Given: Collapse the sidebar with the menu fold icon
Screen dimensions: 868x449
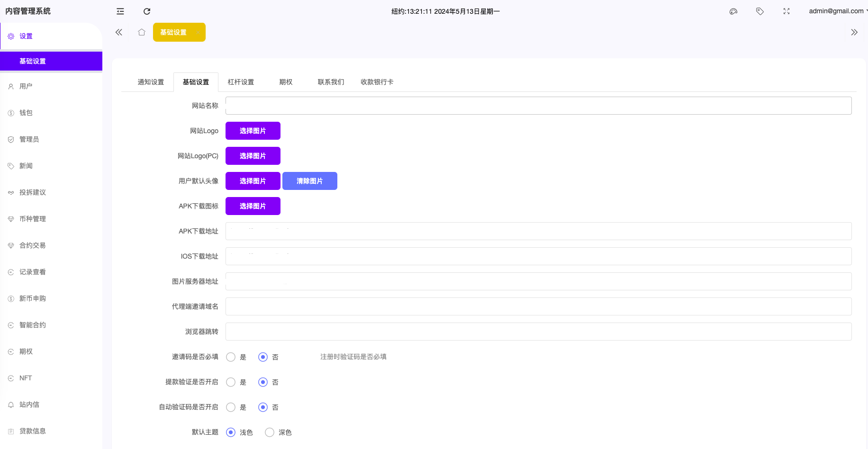Looking at the screenshot, I should [120, 11].
